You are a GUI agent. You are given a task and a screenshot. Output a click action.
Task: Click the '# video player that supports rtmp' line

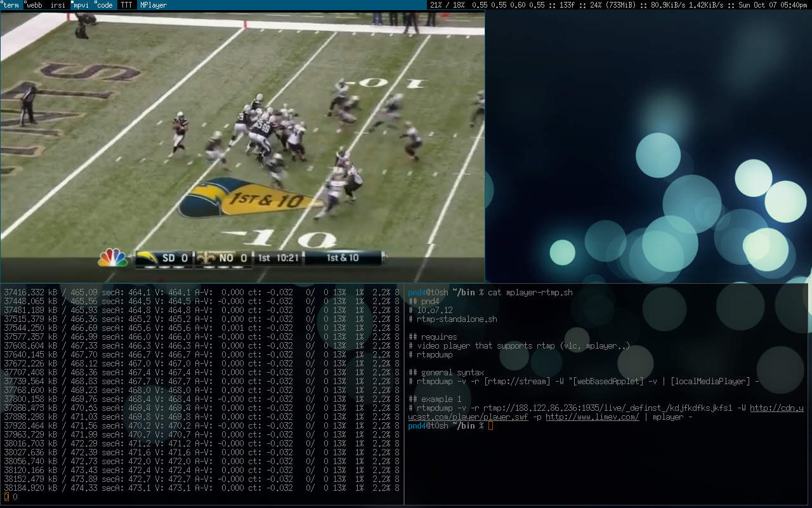[x=519, y=346]
